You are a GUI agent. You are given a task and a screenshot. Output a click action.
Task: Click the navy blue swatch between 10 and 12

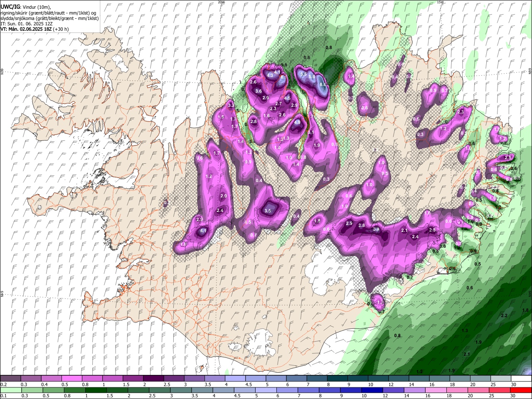coord(371,390)
